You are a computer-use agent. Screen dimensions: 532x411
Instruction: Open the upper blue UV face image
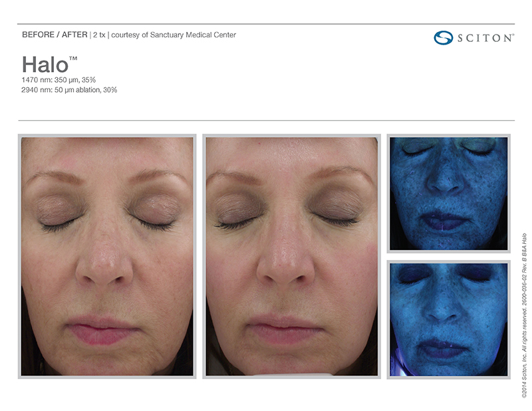pos(448,194)
